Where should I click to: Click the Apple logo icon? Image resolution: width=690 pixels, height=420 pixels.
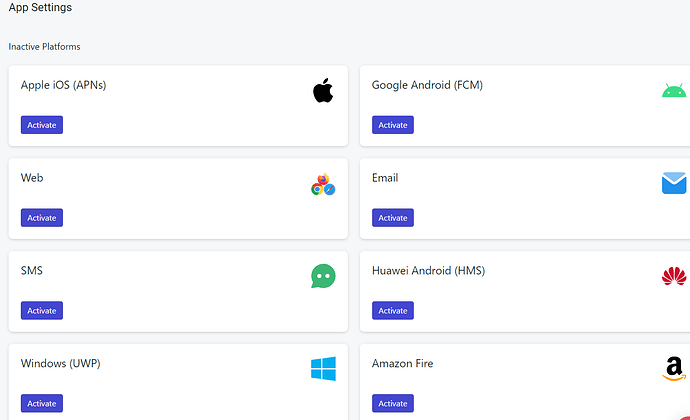pos(323,91)
